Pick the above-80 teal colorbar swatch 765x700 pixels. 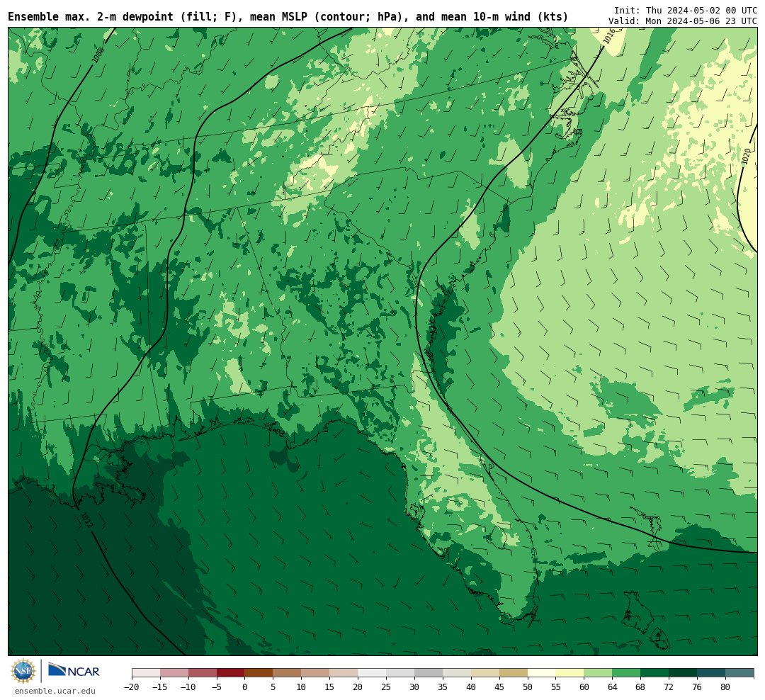point(740,673)
